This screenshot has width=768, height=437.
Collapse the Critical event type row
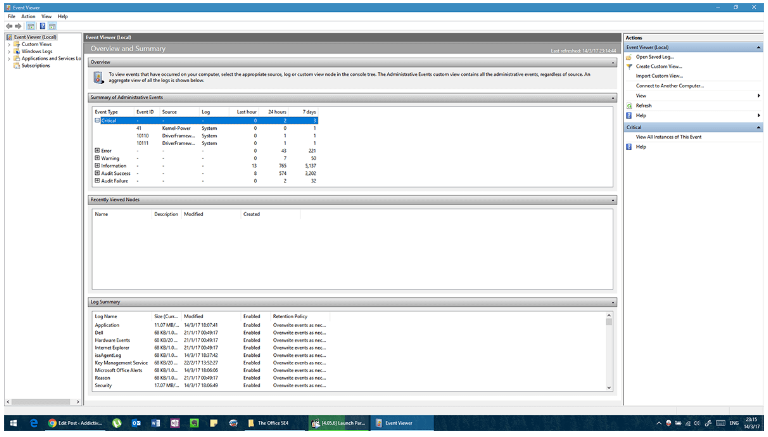click(97, 121)
